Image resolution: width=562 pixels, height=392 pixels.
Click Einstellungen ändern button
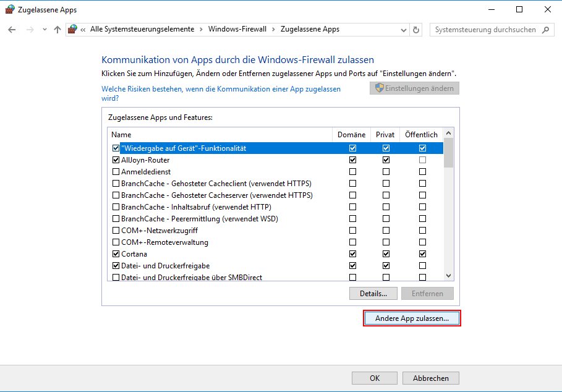414,88
